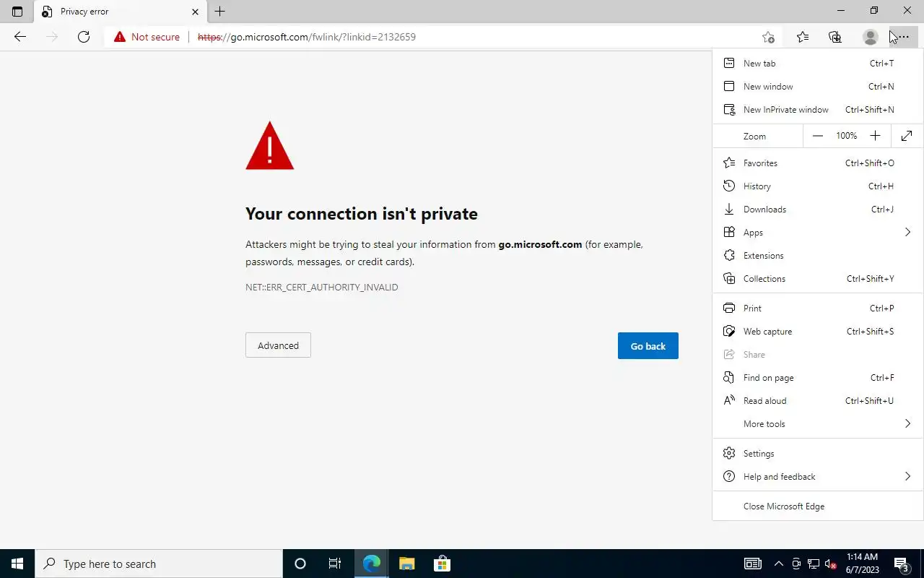The width and height of the screenshot is (924, 578).
Task: Choose Close Microsoft Edge
Action: click(x=818, y=506)
